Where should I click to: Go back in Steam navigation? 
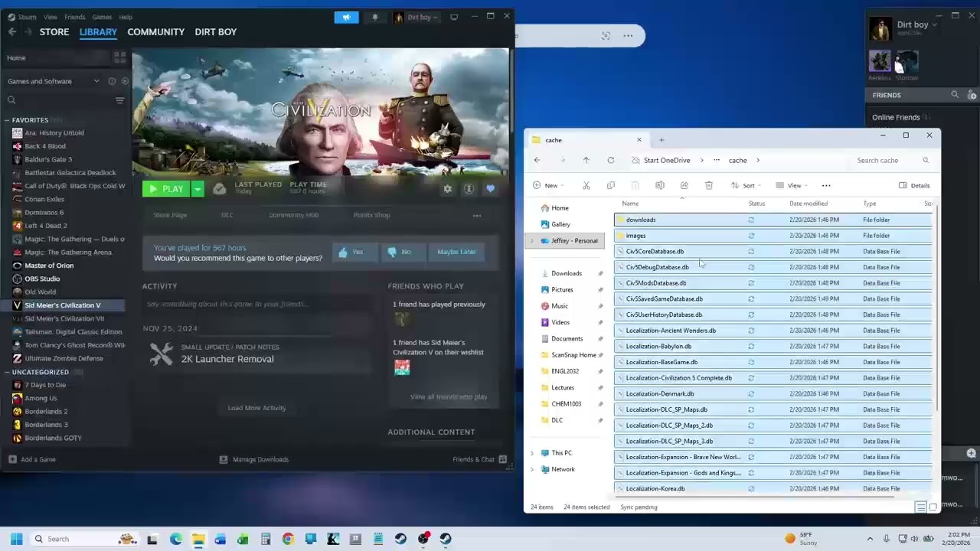[x=11, y=32]
